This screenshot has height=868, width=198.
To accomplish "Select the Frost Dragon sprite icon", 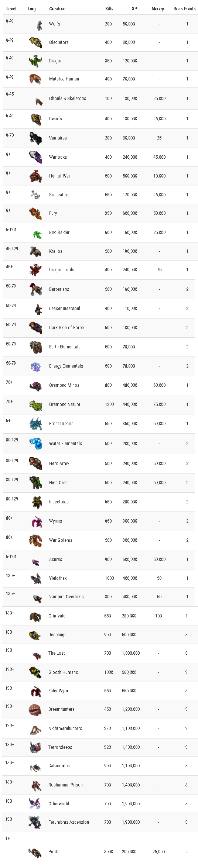I will coord(36,424).
